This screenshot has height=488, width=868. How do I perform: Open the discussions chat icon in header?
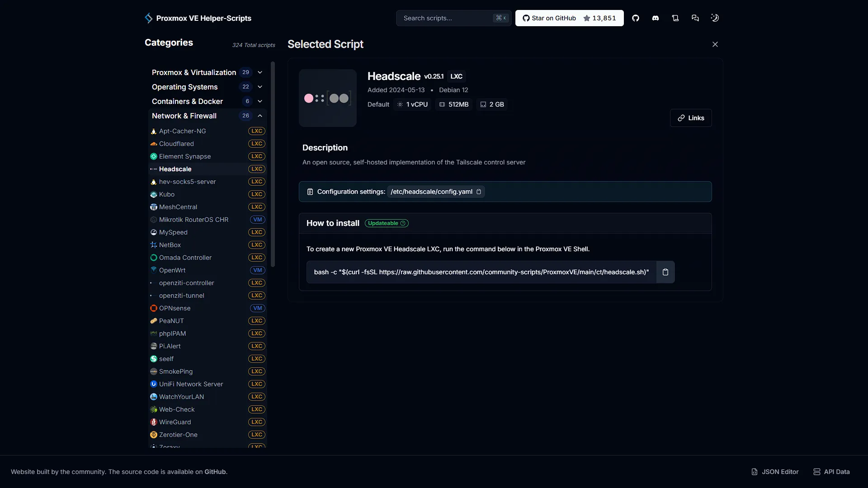click(695, 18)
